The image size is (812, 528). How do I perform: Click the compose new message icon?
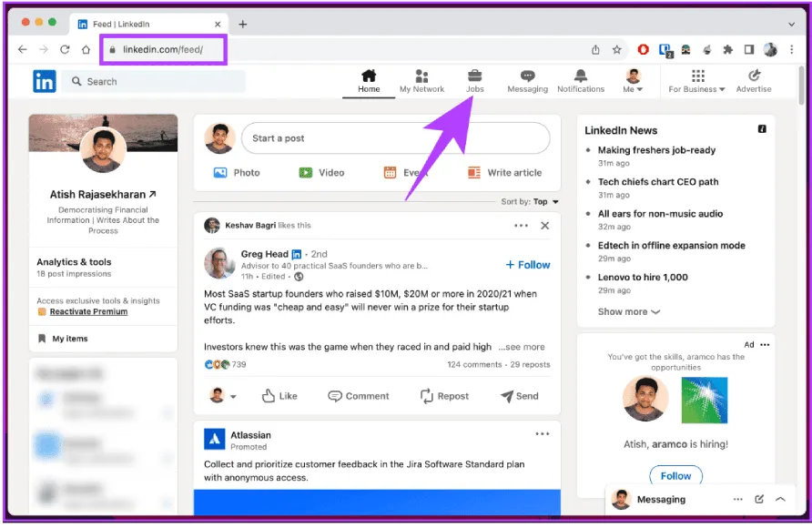pos(759,500)
